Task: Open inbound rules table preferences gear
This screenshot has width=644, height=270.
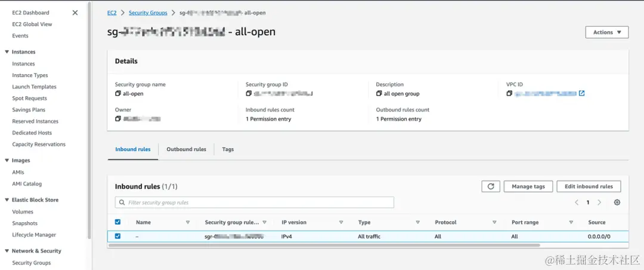Action: click(x=617, y=202)
